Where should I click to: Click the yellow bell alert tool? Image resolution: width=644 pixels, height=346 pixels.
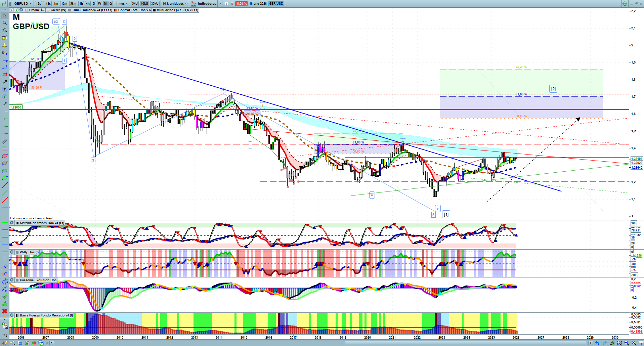(5, 45)
